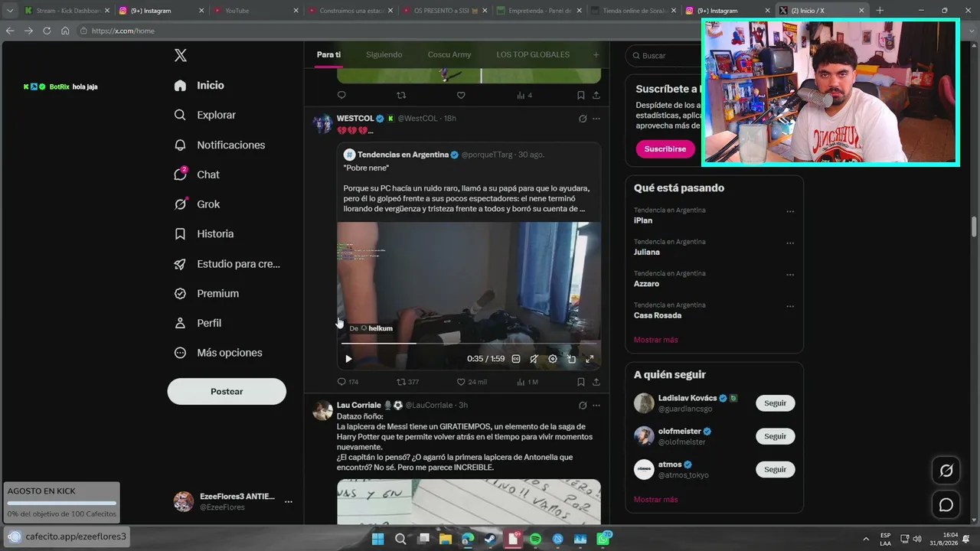Repost the WESTCOL post with 377 reposts
This screenshot has height=551, width=980.
click(407, 382)
